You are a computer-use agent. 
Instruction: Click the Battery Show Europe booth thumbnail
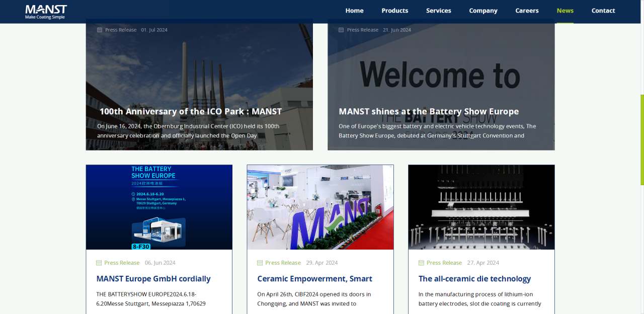[x=159, y=207]
